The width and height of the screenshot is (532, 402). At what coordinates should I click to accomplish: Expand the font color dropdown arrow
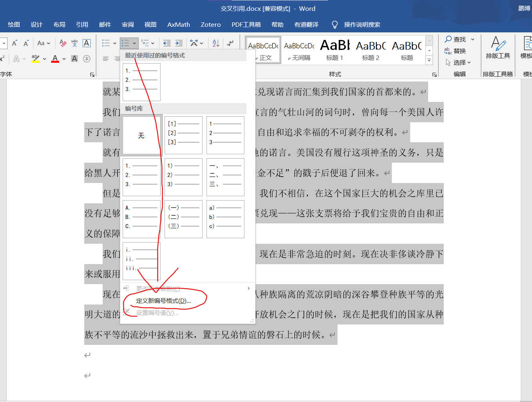click(64, 59)
